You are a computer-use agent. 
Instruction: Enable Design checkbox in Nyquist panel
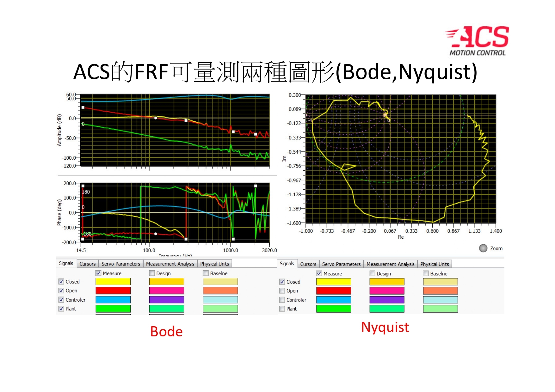pyautogui.click(x=373, y=273)
